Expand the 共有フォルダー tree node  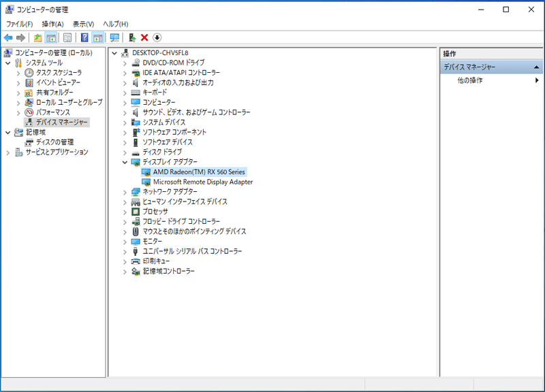[18, 93]
